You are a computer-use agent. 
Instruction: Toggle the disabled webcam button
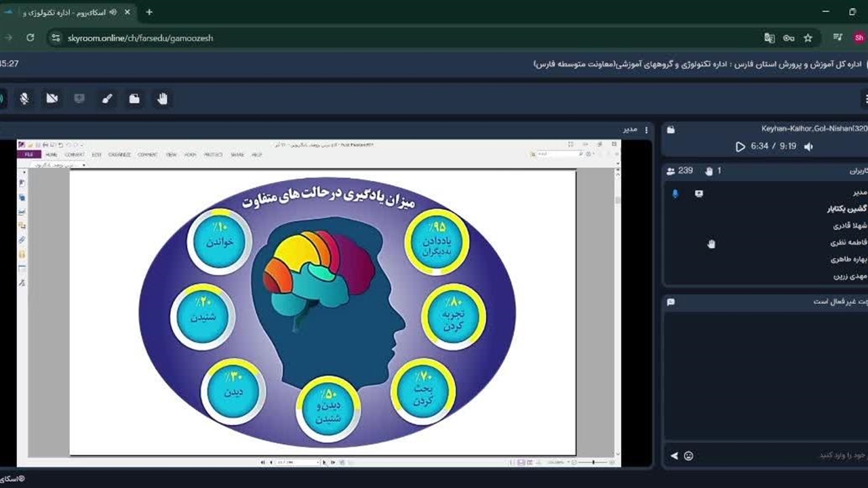coord(52,99)
